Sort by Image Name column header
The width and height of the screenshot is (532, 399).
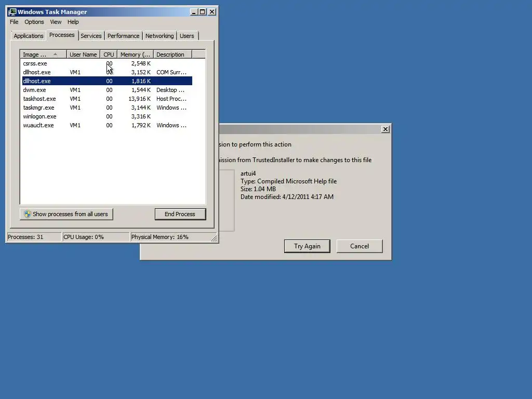(43, 54)
